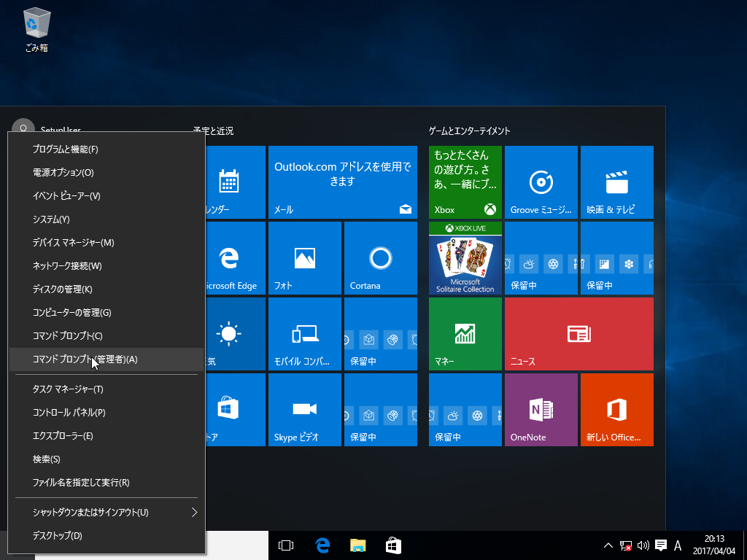Open ファイル名を指定して実行(R)
747x560 pixels.
click(x=107, y=483)
